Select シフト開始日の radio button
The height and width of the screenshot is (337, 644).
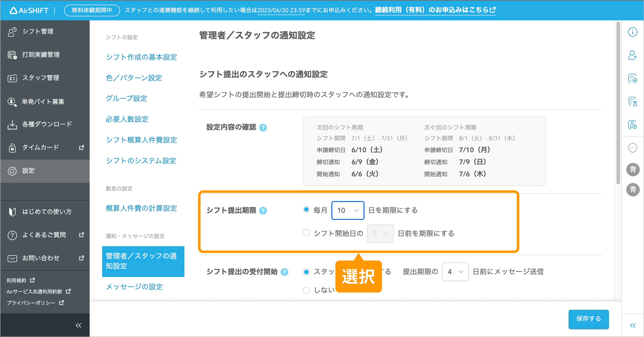(x=306, y=233)
